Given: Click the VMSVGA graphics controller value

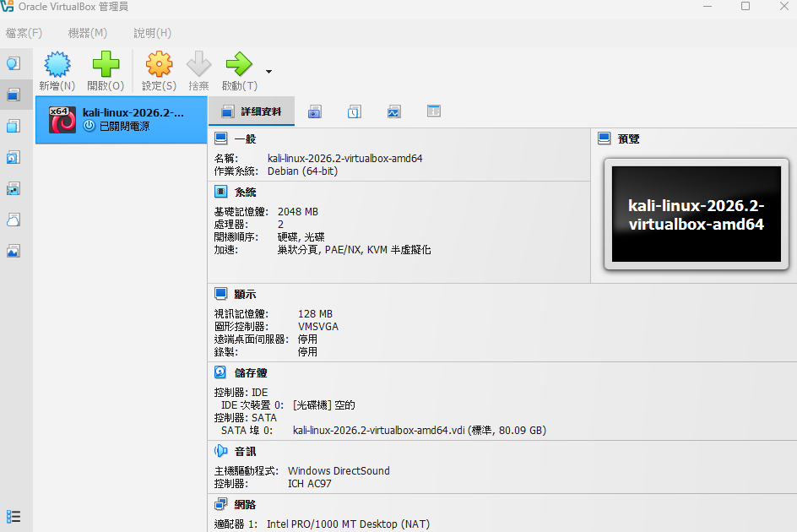Looking at the screenshot, I should tap(318, 327).
